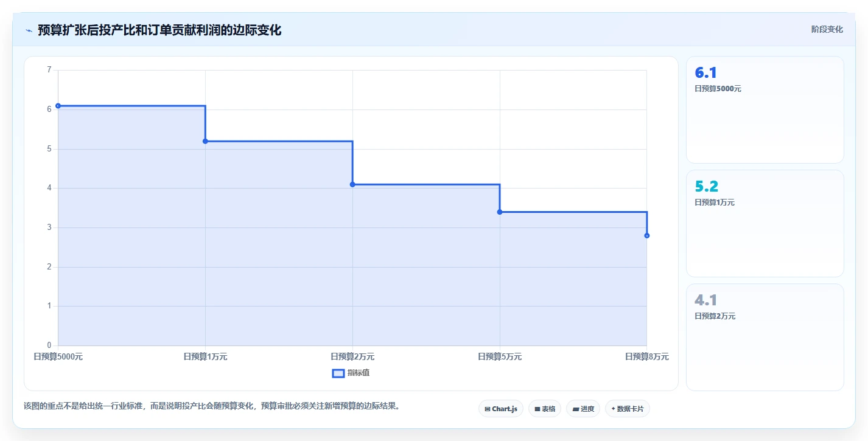Click the footnote text starting with 该图的重点
This screenshot has width=868, height=441.
(x=213, y=406)
